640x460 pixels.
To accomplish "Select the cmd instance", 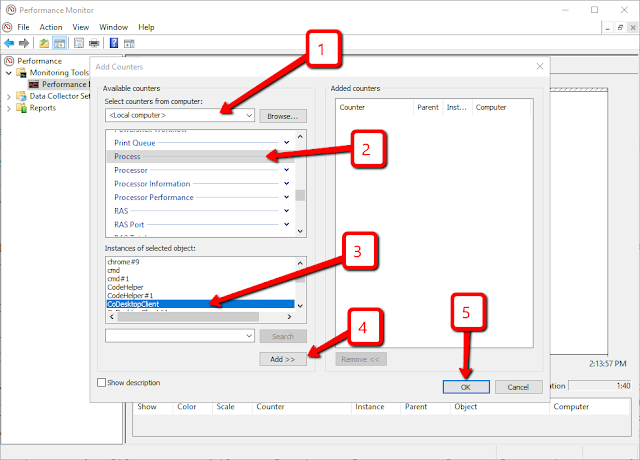I will pos(113,270).
